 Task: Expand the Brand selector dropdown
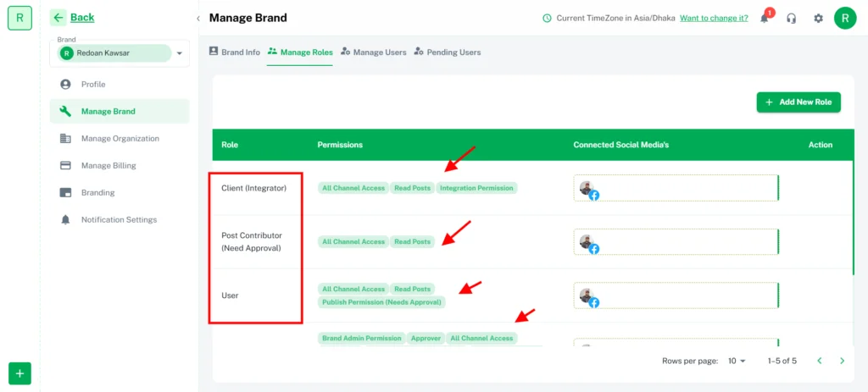coord(179,53)
